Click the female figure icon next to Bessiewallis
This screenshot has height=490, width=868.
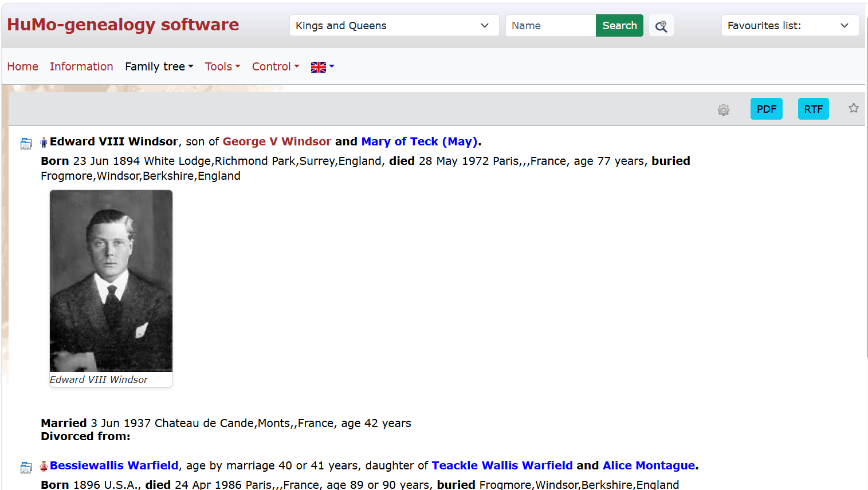click(44, 467)
